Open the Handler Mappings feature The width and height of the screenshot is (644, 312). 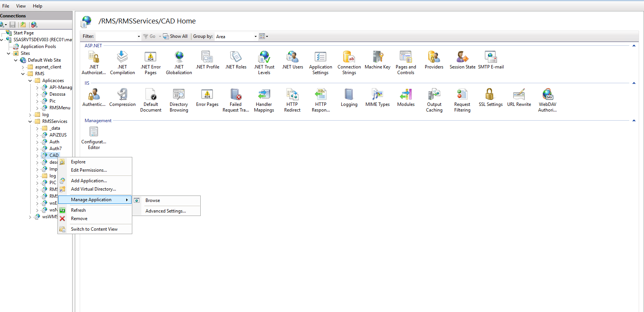[x=264, y=100]
